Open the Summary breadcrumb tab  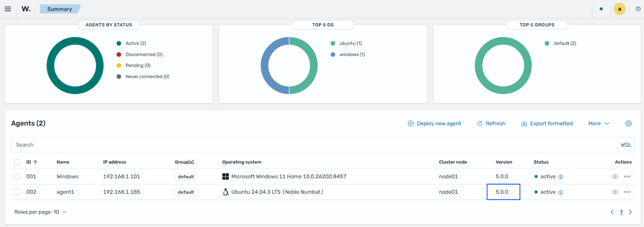[x=60, y=9]
